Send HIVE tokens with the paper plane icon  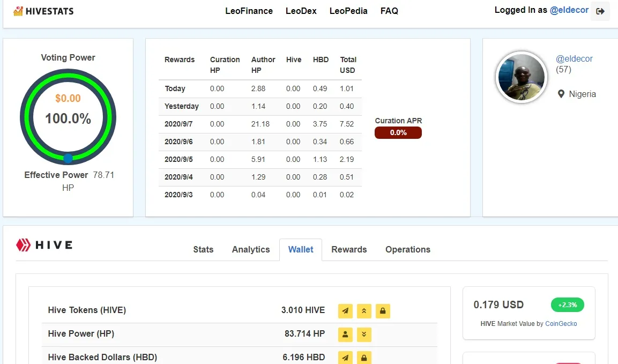click(345, 311)
